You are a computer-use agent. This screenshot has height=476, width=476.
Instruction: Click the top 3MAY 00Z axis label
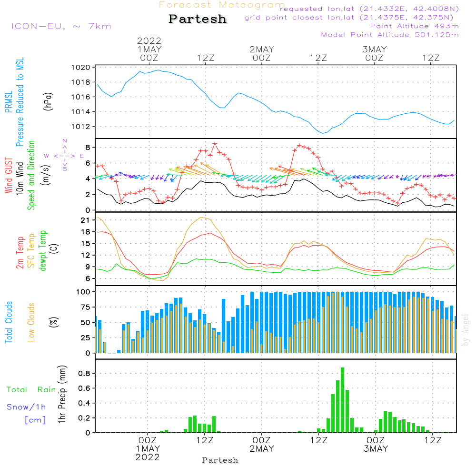point(374,53)
